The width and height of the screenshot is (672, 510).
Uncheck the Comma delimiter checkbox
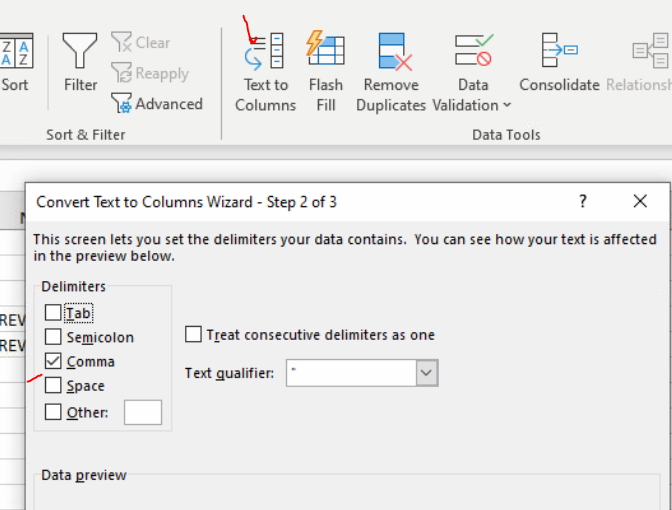pyautogui.click(x=53, y=361)
